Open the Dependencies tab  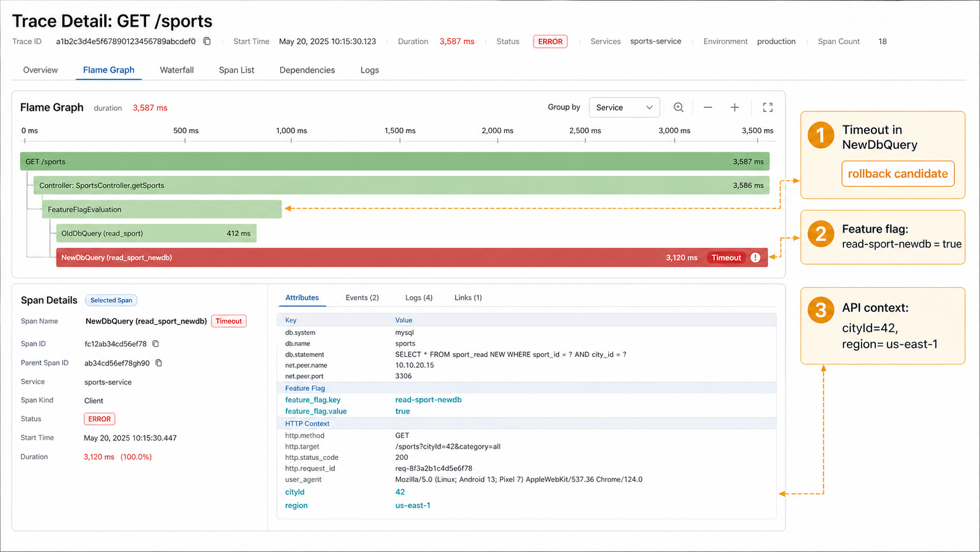[307, 70]
